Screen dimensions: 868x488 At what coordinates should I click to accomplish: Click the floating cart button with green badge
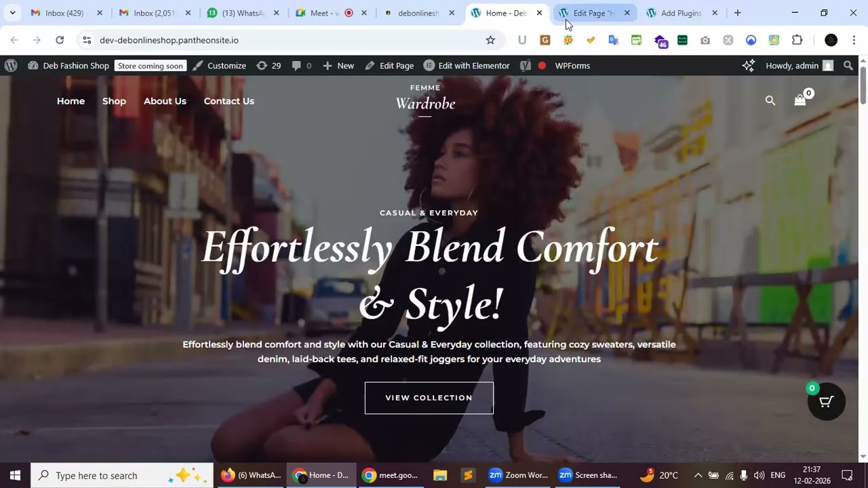pos(826,401)
